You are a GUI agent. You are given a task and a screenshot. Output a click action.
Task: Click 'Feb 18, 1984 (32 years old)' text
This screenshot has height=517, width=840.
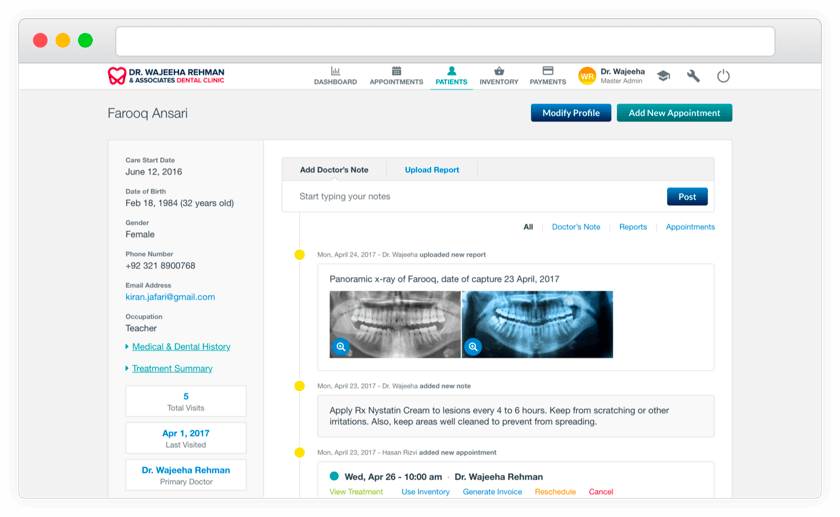(x=179, y=203)
